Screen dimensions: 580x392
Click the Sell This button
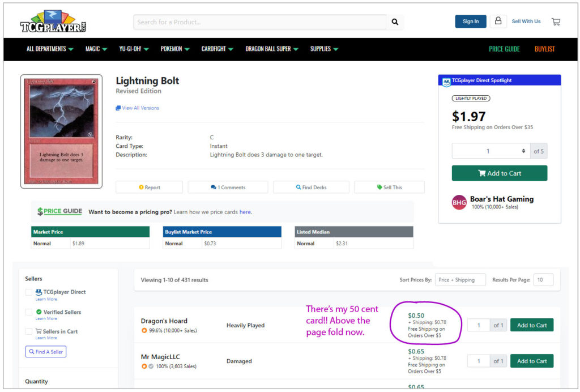click(x=389, y=187)
